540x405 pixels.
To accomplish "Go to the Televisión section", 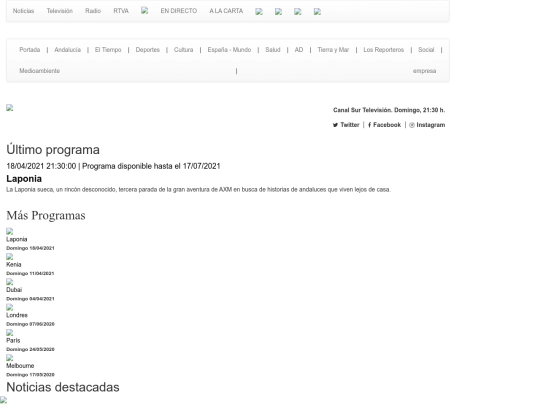I will point(60,11).
